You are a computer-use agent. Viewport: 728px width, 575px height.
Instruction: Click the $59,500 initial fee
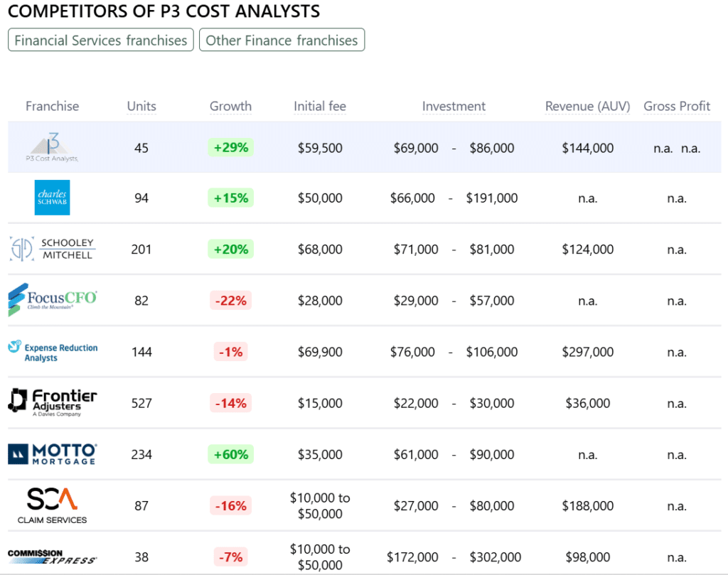click(320, 148)
